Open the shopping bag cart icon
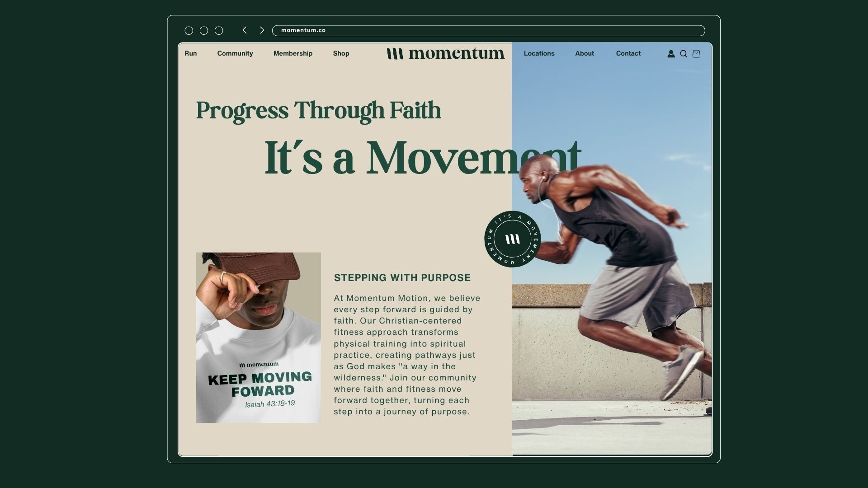868x488 pixels. coord(696,54)
